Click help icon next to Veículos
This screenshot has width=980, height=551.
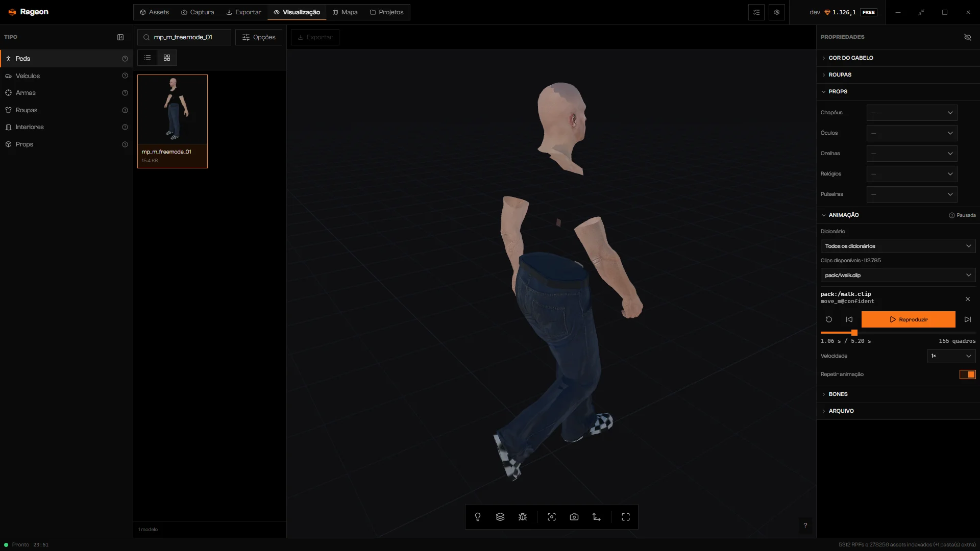click(x=125, y=76)
